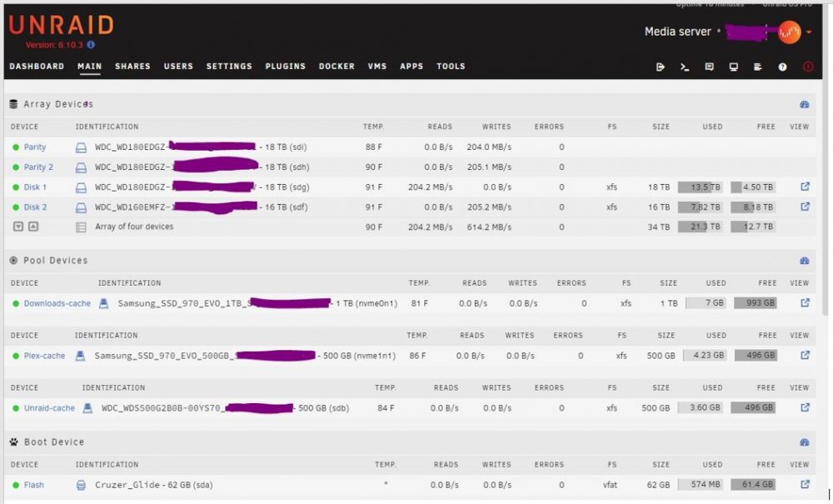
Task: Browse Unraid-cache with its View icon
Action: coord(805,407)
